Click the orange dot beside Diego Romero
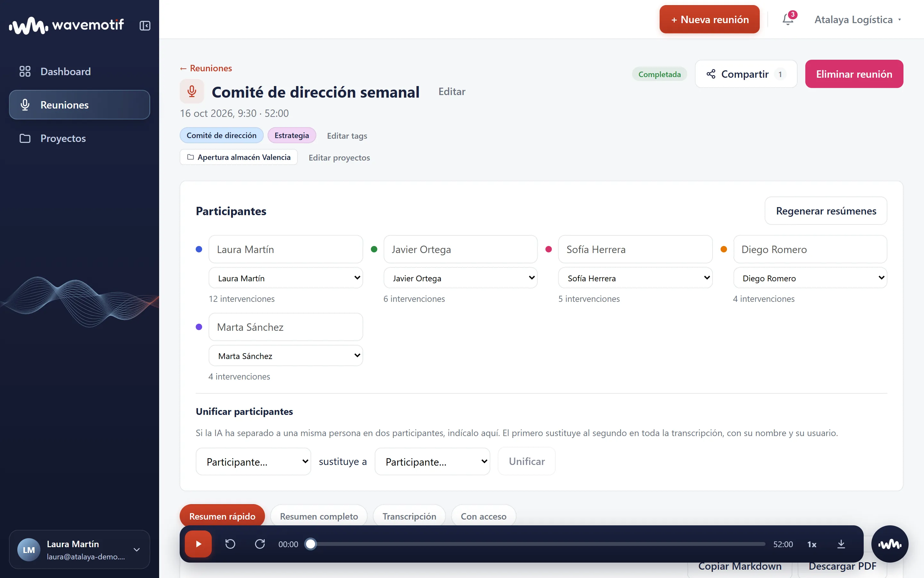 (x=723, y=249)
